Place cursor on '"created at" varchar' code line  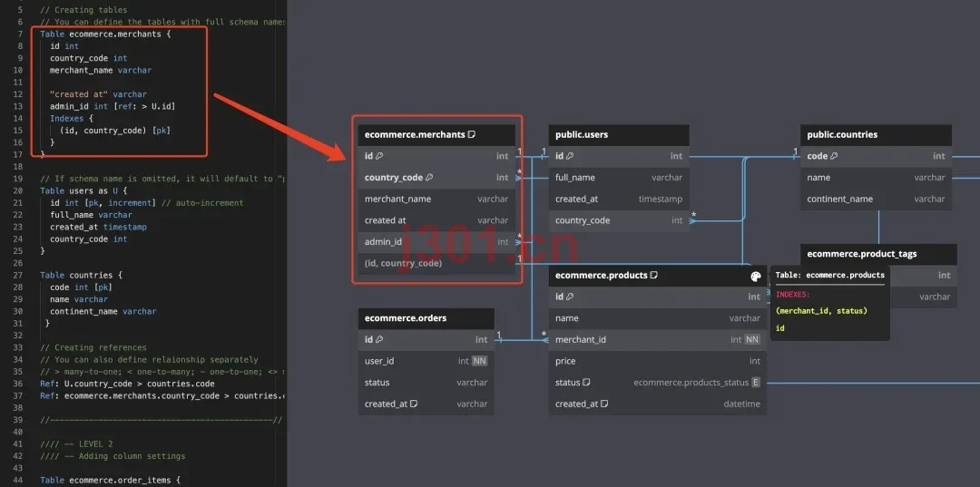pos(98,94)
